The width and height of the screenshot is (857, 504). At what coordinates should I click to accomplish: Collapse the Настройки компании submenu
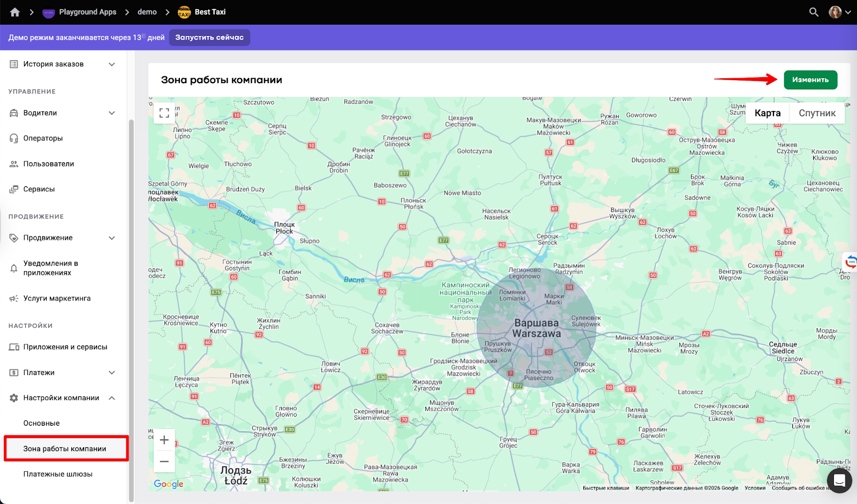(x=112, y=398)
